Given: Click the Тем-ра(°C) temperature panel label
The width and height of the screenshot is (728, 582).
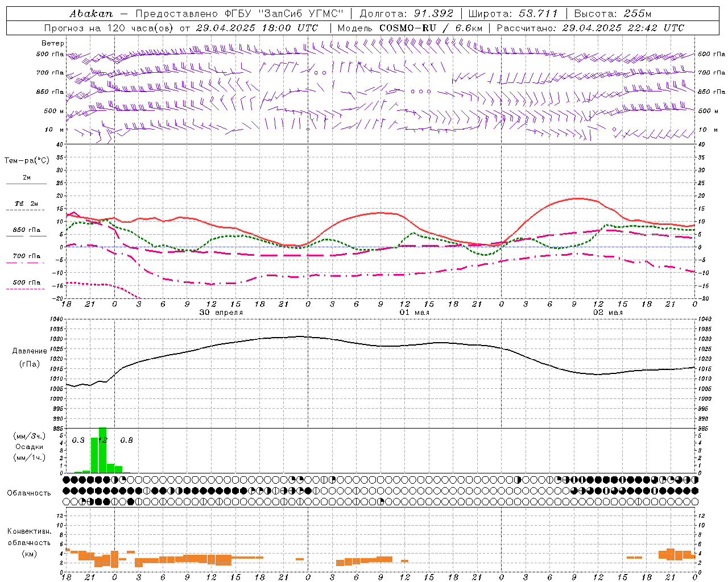Looking at the screenshot, I should coord(27,160).
